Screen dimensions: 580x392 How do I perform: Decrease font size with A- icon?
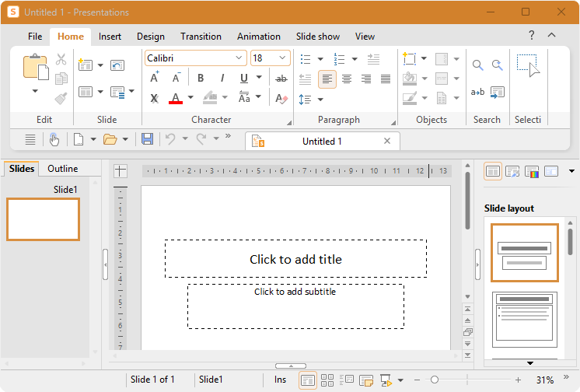(176, 78)
